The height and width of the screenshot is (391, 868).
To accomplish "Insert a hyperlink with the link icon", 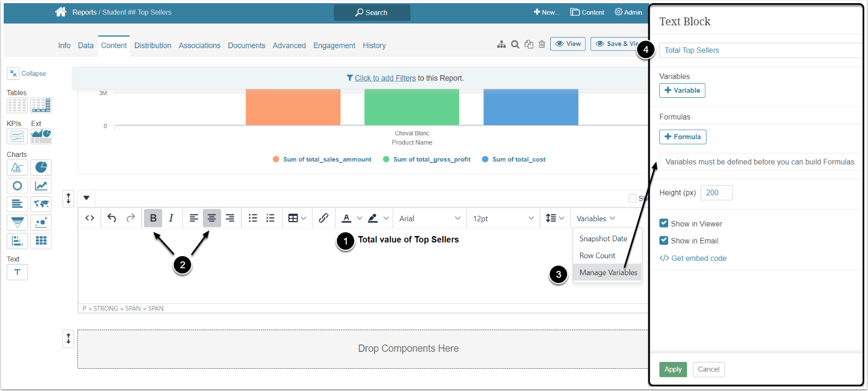I will click(x=324, y=218).
